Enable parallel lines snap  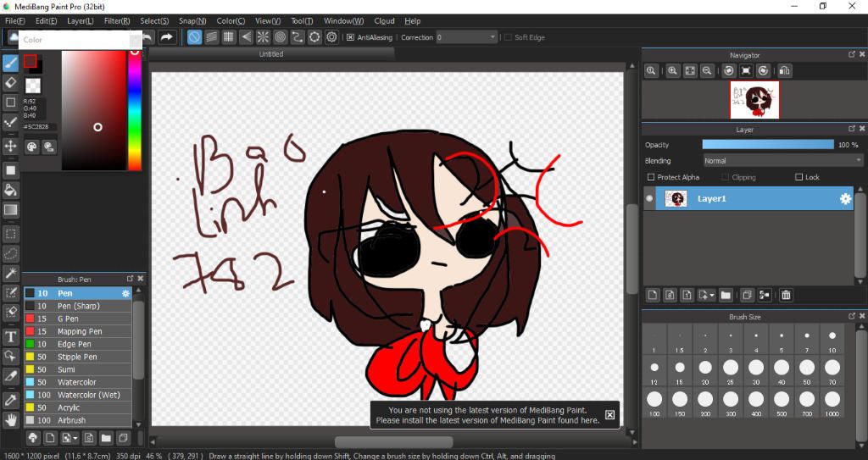point(211,37)
